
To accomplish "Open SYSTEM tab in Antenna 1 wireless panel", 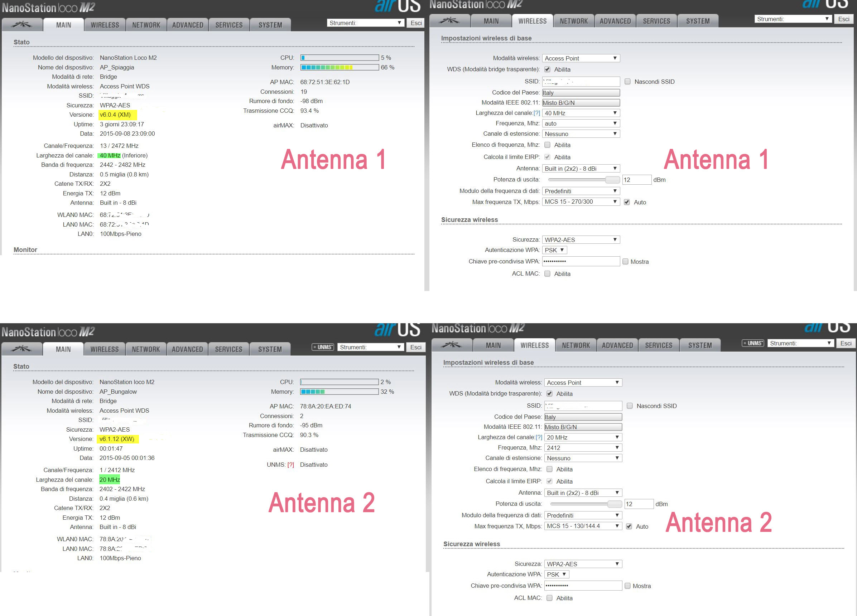I will click(x=698, y=21).
